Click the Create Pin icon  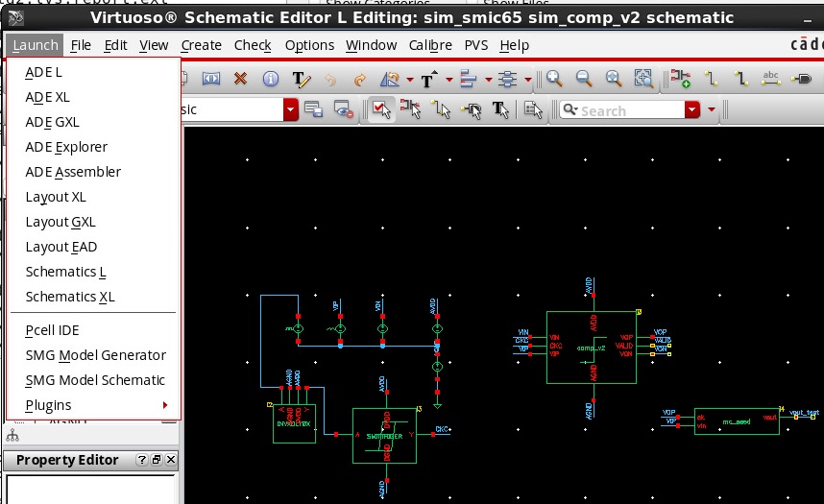click(801, 79)
